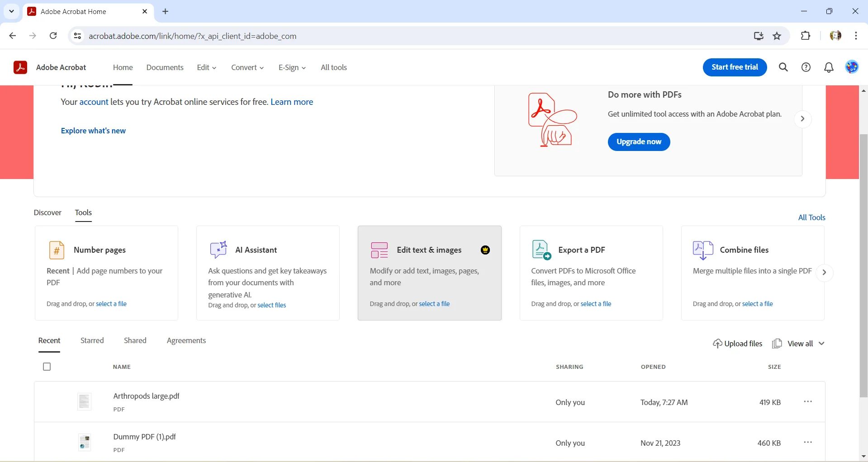Switch to the Discover tab
Viewport: 868px width, 462px height.
pos(47,212)
